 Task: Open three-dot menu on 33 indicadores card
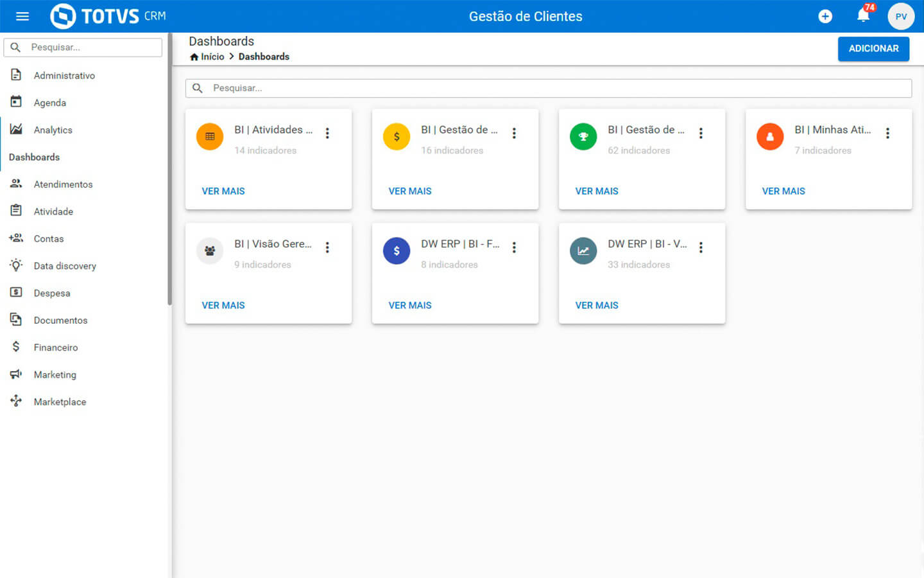701,247
